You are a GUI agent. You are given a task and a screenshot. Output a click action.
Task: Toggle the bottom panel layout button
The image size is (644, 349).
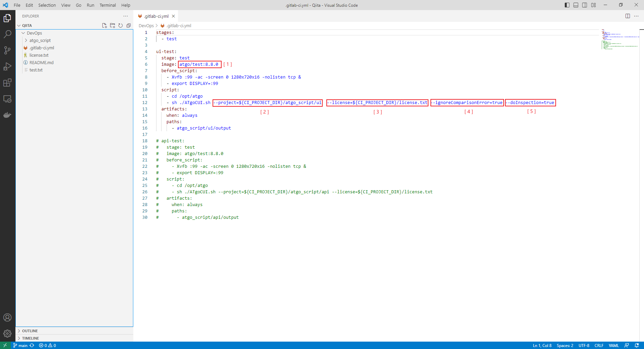click(576, 5)
